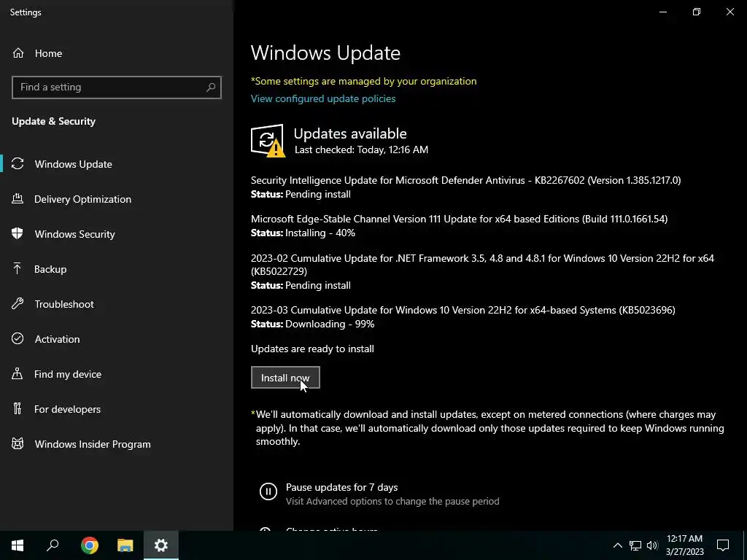The image size is (747, 560).
Task: Click the volume speaker icon in the tray
Action: click(x=652, y=545)
